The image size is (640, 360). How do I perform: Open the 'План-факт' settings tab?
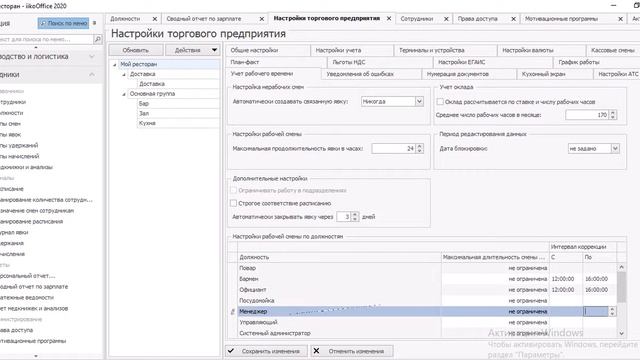pyautogui.click(x=276, y=62)
